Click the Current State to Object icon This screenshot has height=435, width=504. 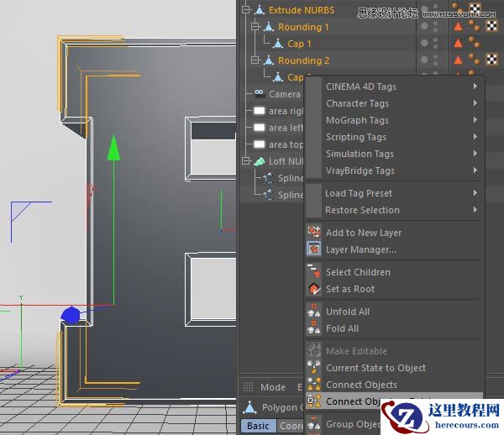(x=314, y=367)
